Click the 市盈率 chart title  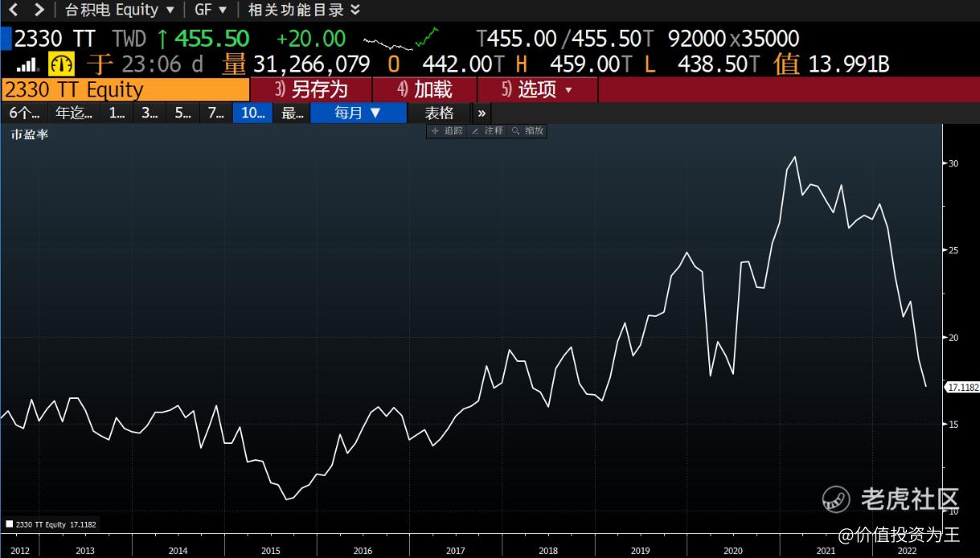(x=29, y=134)
